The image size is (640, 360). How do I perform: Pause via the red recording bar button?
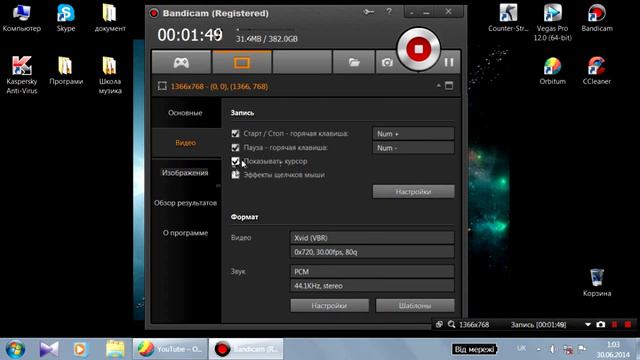tap(614, 324)
